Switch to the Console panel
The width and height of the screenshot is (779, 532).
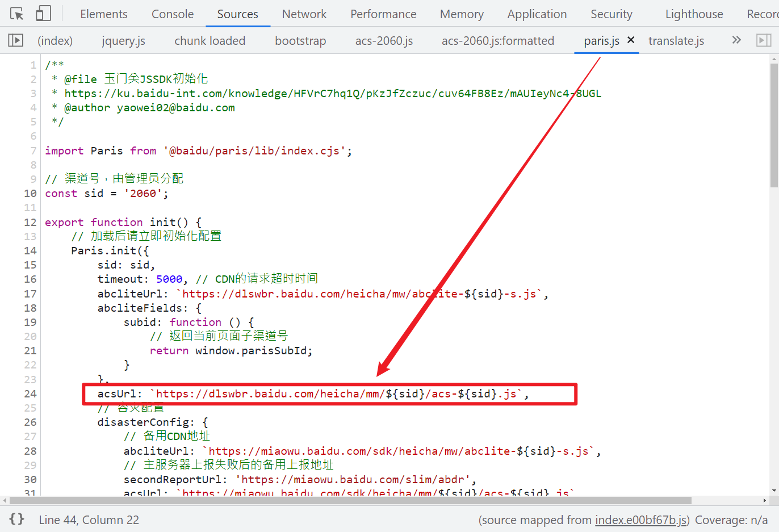point(172,14)
